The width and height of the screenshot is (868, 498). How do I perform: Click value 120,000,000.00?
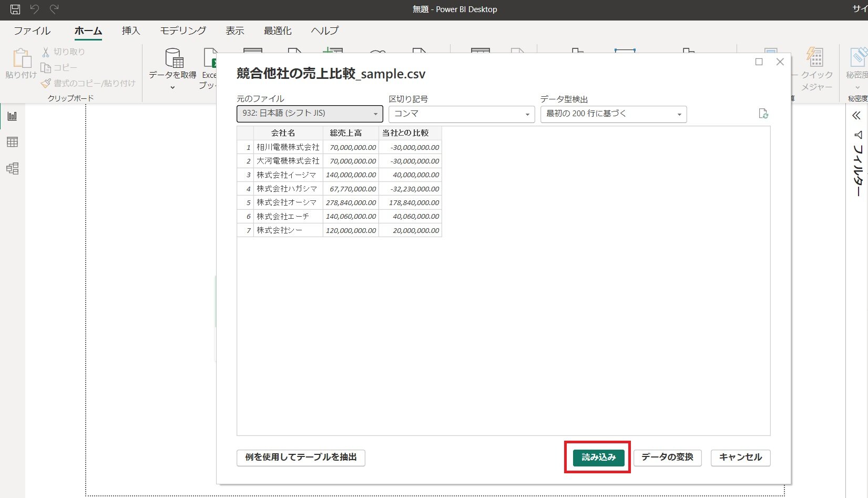[351, 230]
